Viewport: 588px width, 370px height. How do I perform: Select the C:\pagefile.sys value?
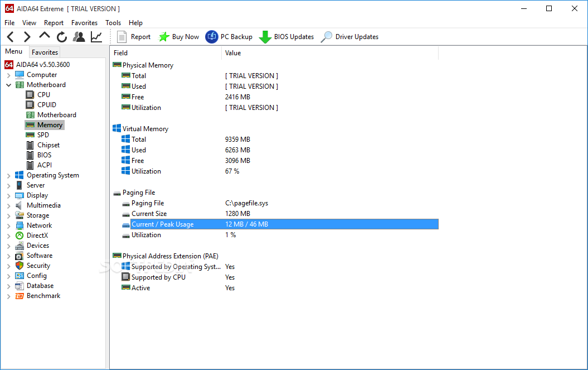(246, 203)
